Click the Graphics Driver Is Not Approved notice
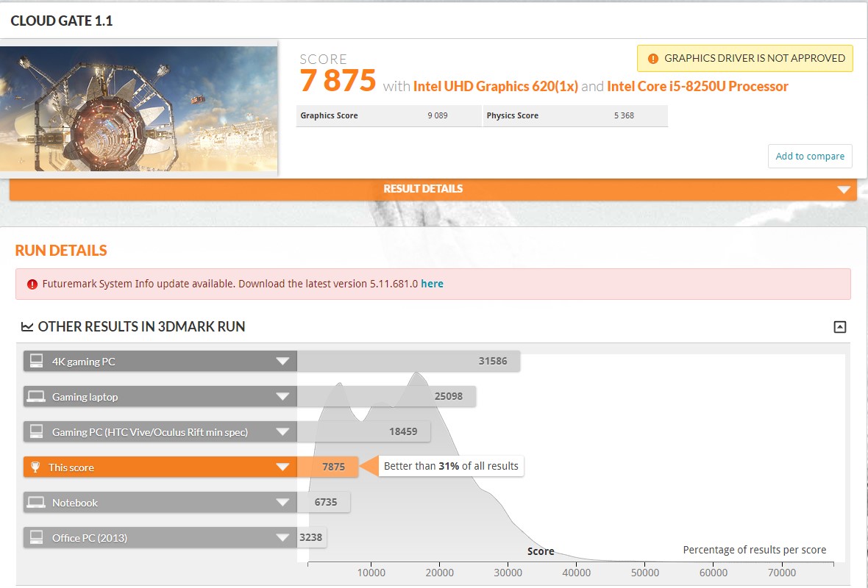This screenshot has height=588, width=868. (745, 58)
